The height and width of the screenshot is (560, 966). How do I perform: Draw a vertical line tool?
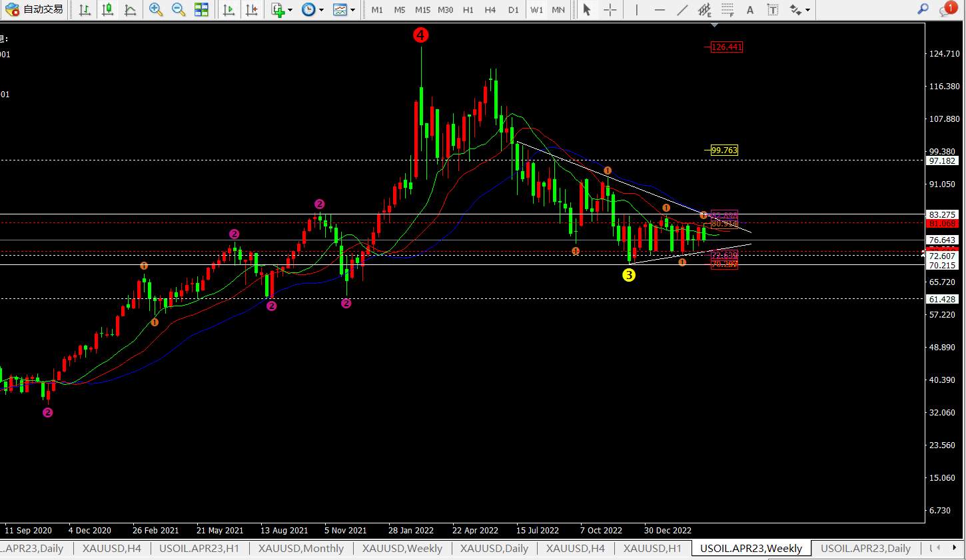[x=637, y=9]
